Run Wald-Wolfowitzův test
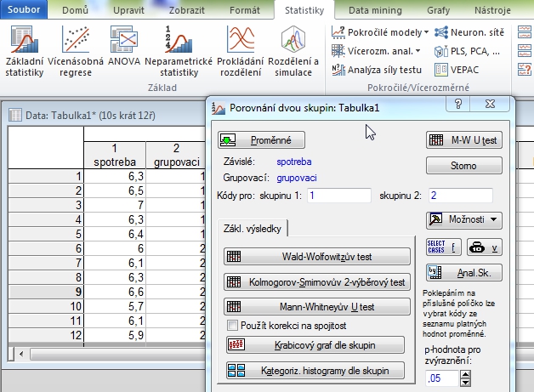 (316, 257)
